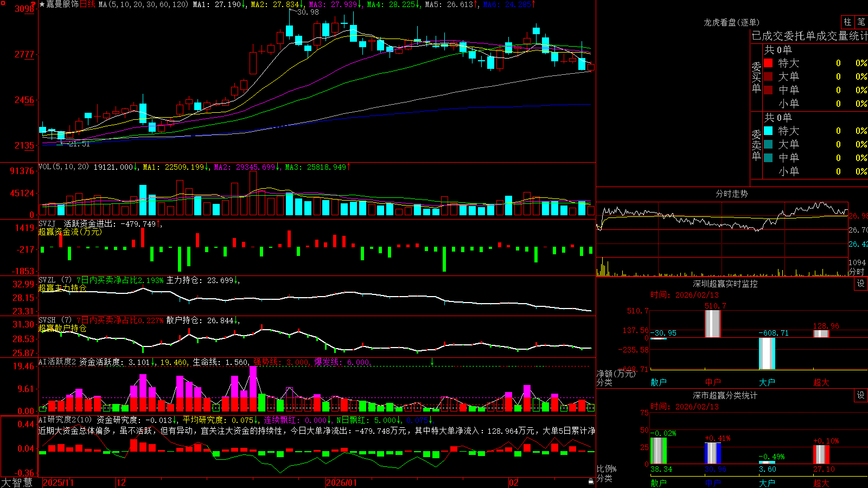This screenshot has height=488, width=868.
Task: Click 时间: 2026/02/13 in 实时监控 panel
Action: point(684,295)
